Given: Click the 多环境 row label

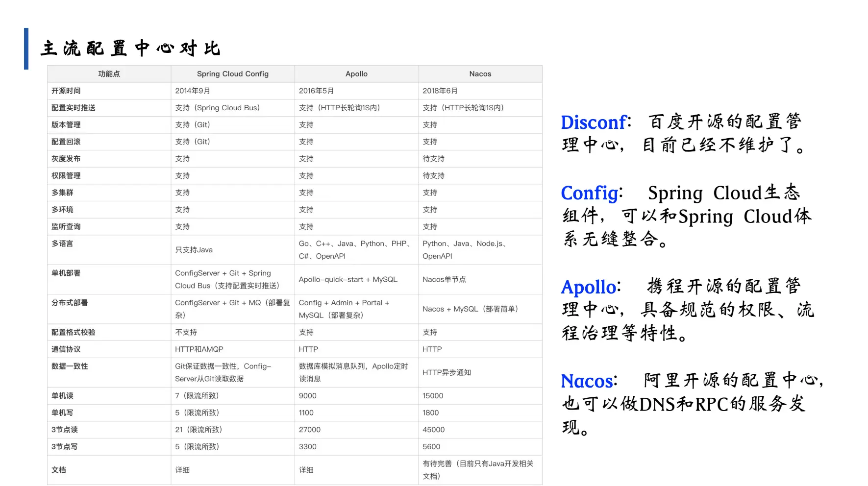Looking at the screenshot, I should (x=62, y=210).
